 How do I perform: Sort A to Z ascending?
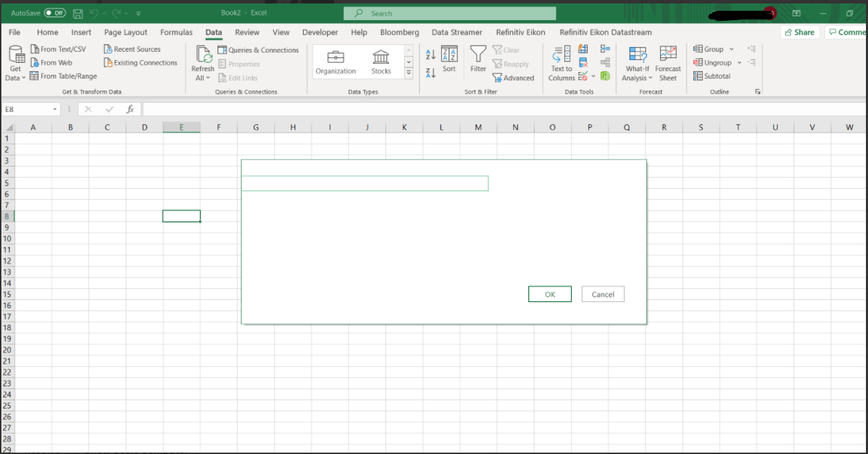430,55
